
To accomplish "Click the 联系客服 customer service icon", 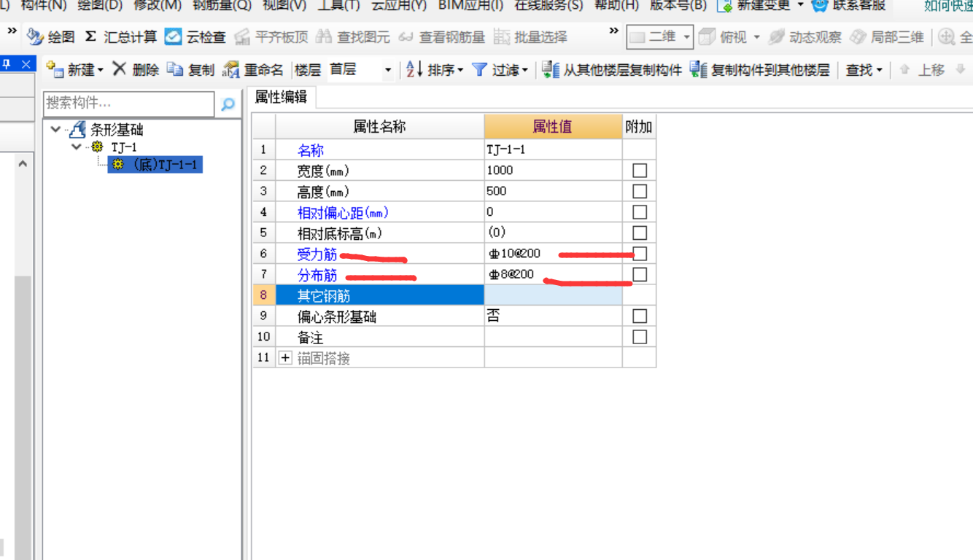I will click(821, 6).
